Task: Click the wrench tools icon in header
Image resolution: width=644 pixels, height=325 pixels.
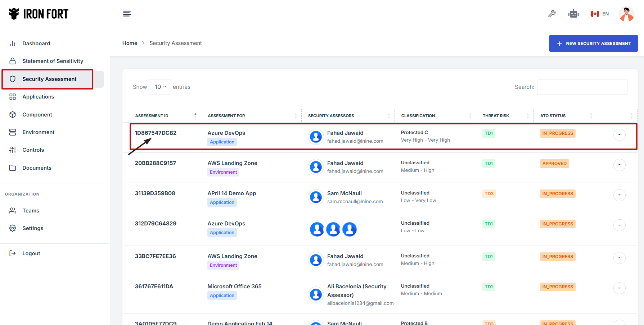Action: (x=552, y=14)
